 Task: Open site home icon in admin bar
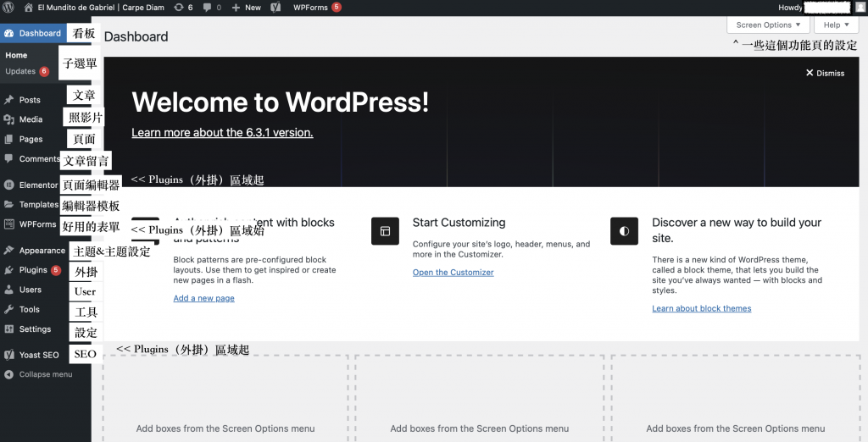(x=29, y=8)
